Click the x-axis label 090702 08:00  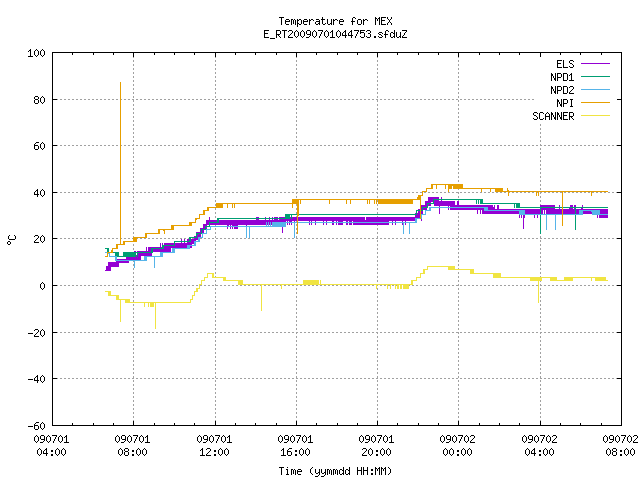click(x=620, y=446)
